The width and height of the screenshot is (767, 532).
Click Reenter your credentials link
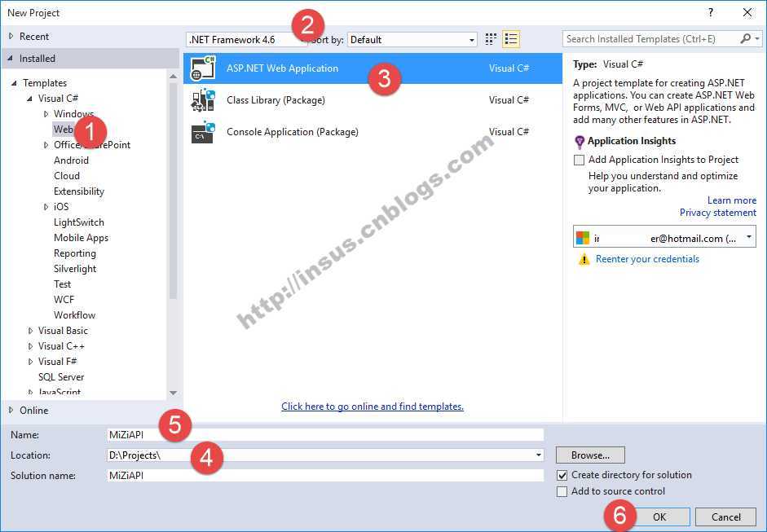click(647, 259)
